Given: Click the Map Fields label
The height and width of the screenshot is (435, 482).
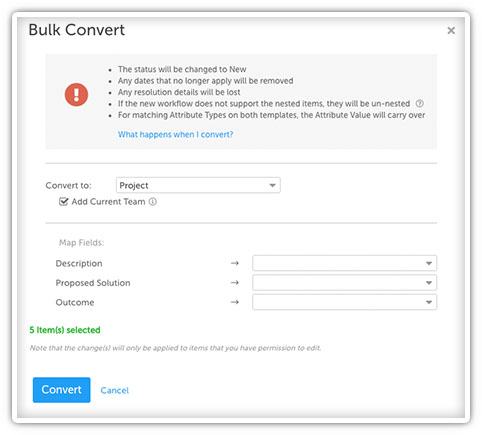Looking at the screenshot, I should click(x=81, y=243).
